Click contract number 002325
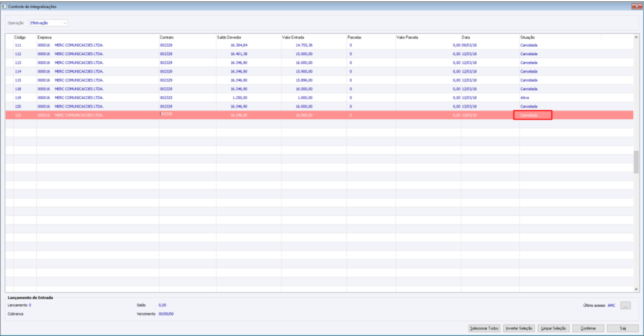 click(x=166, y=98)
